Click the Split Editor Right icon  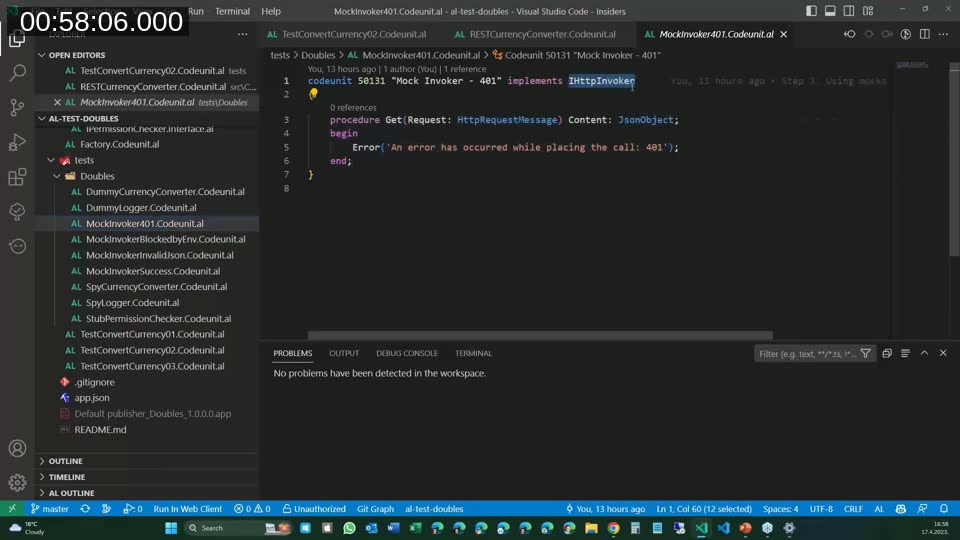[924, 34]
